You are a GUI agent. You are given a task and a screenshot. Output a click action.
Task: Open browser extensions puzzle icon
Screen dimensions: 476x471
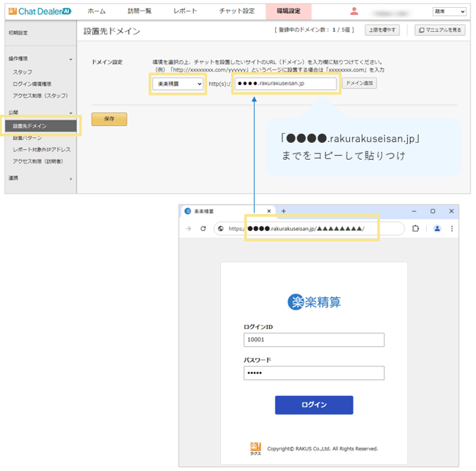tap(415, 229)
